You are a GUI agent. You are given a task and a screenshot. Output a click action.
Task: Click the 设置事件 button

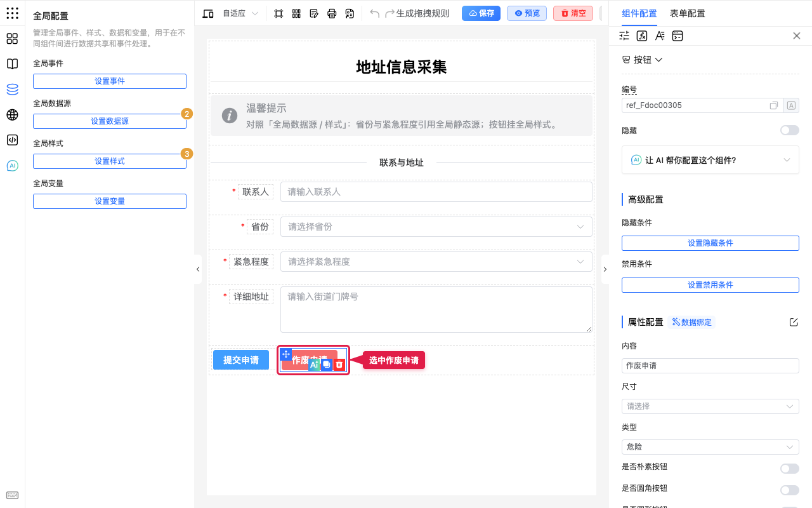coord(110,81)
